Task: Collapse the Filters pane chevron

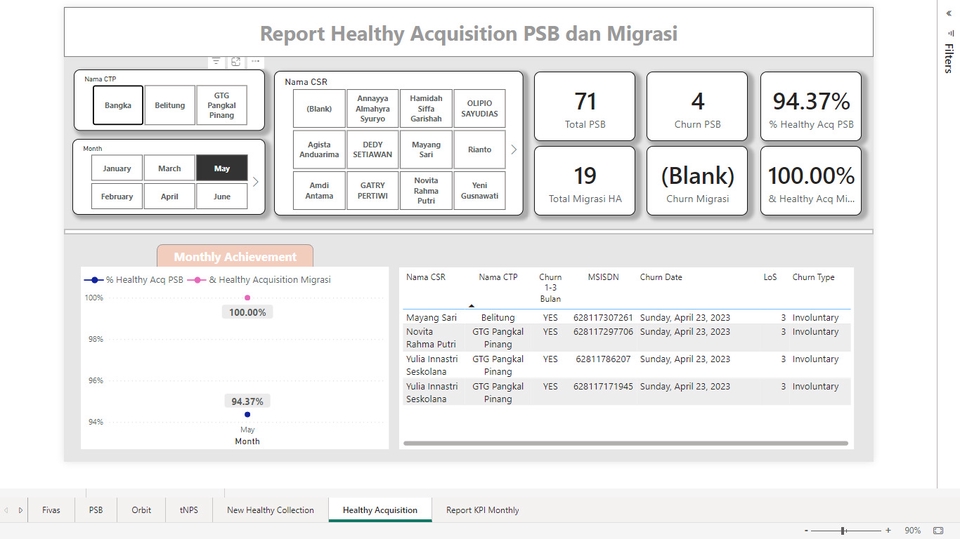Action: (949, 13)
